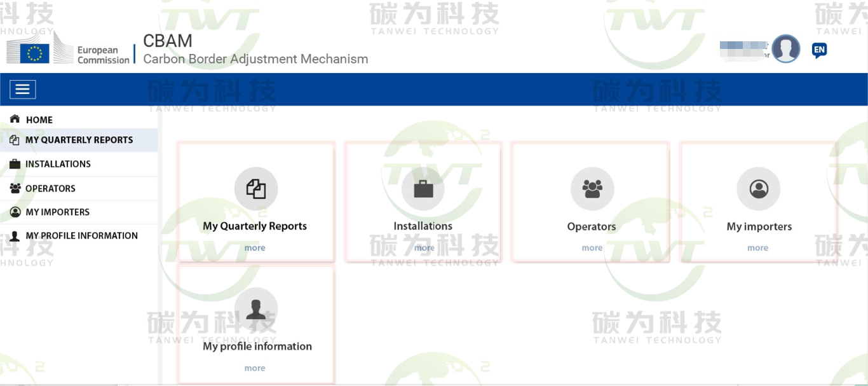Screen dimensions: 868x386
Task: Click the My Quarterly Reports card's documents icon
Action: [255, 189]
